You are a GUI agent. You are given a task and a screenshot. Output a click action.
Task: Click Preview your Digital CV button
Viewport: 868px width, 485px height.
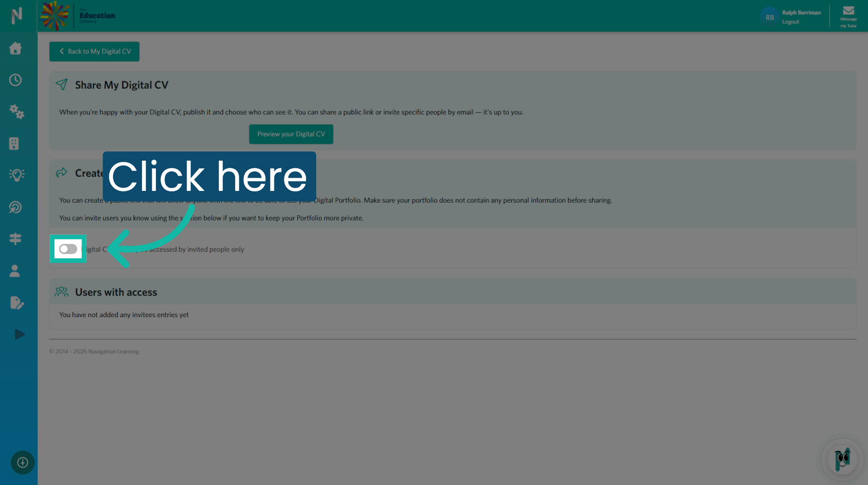(x=291, y=134)
